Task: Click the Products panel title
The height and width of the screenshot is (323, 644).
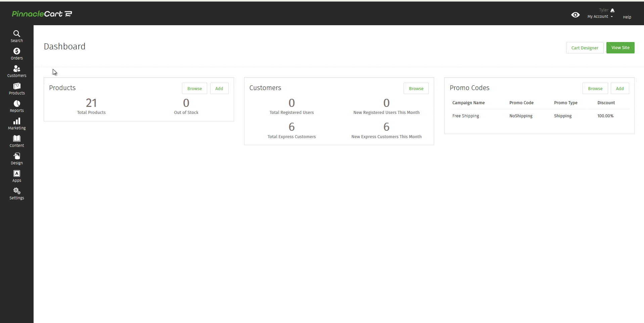Action: (62, 88)
